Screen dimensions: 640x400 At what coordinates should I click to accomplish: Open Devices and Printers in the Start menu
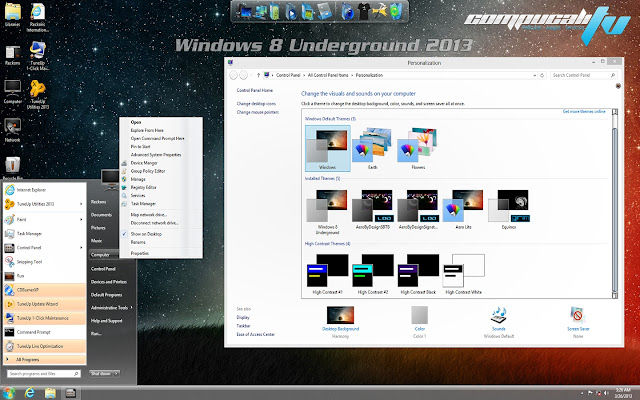[109, 282]
